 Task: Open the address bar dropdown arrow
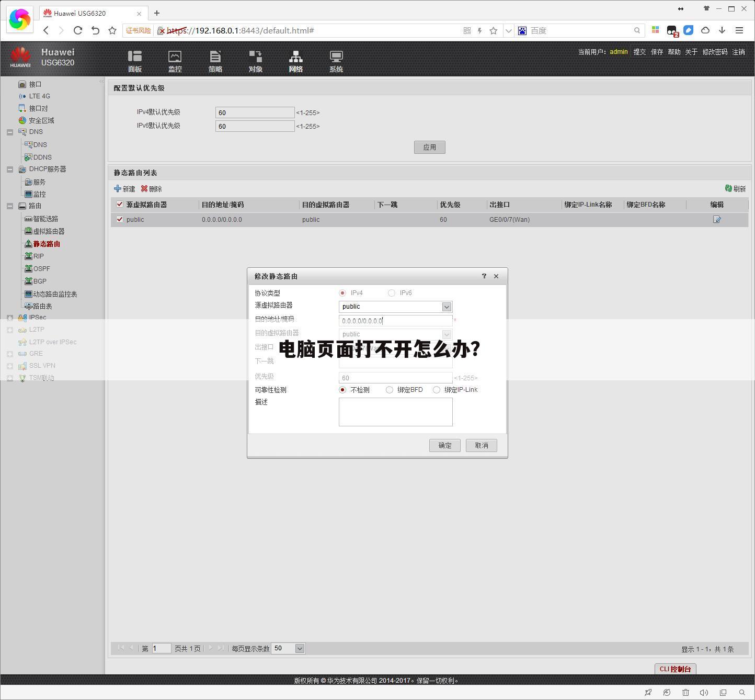tap(508, 31)
